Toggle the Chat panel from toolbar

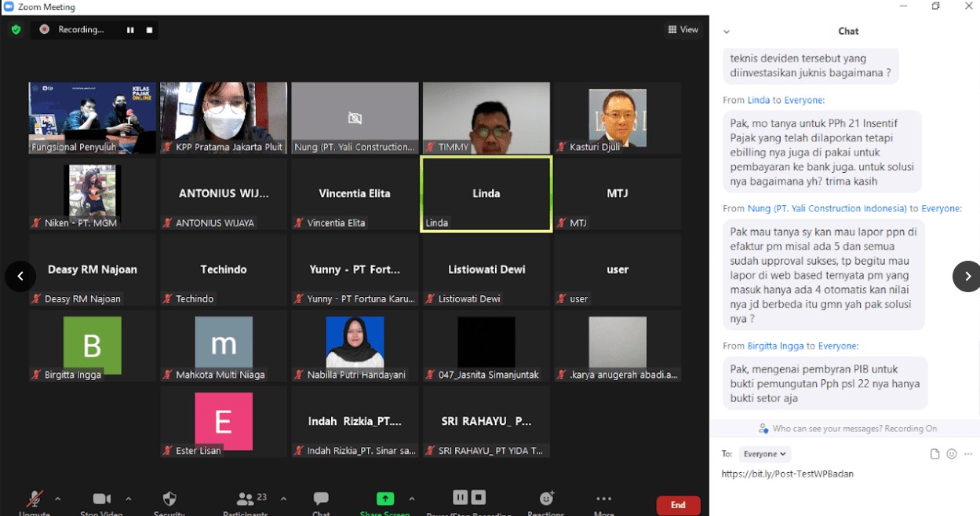pos(321,500)
